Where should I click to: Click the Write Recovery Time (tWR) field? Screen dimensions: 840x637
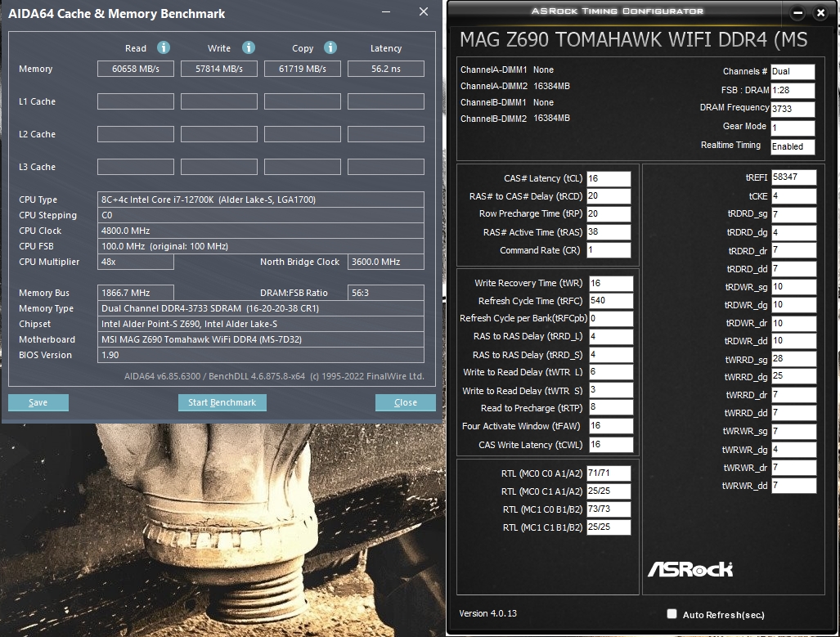tap(611, 283)
